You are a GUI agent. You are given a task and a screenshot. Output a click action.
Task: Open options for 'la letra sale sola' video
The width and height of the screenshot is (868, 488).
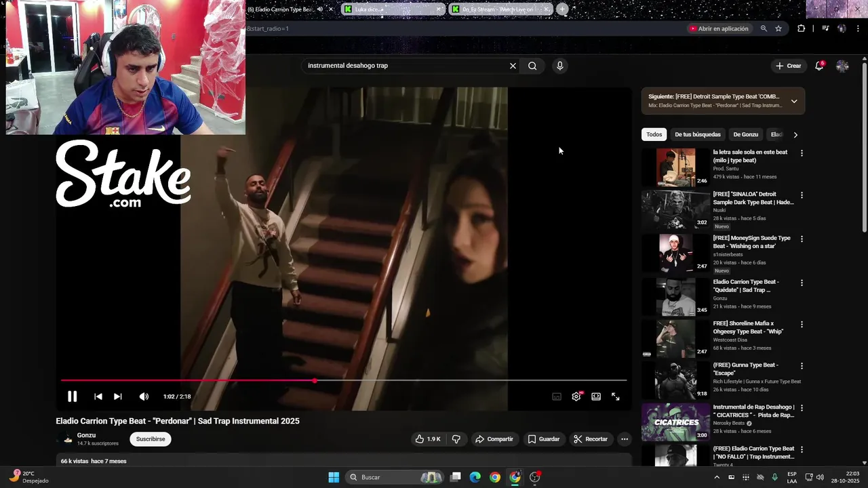[802, 153]
